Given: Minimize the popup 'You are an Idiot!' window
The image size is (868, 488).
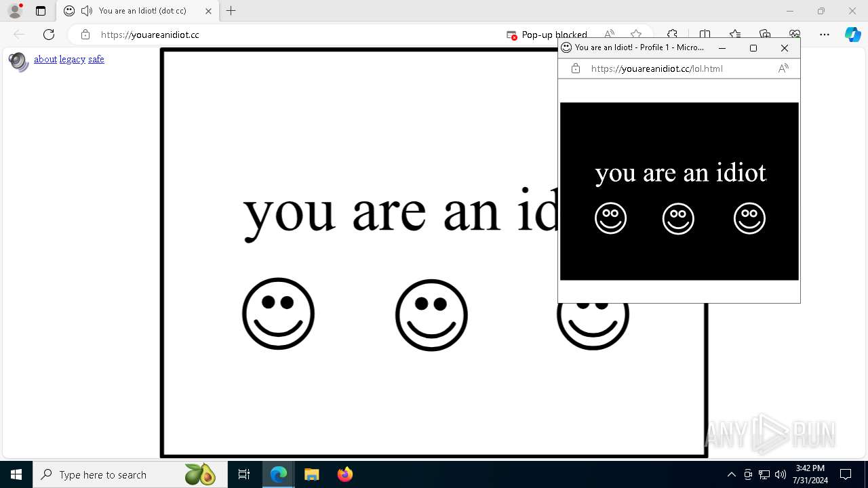Looking at the screenshot, I should click(722, 48).
